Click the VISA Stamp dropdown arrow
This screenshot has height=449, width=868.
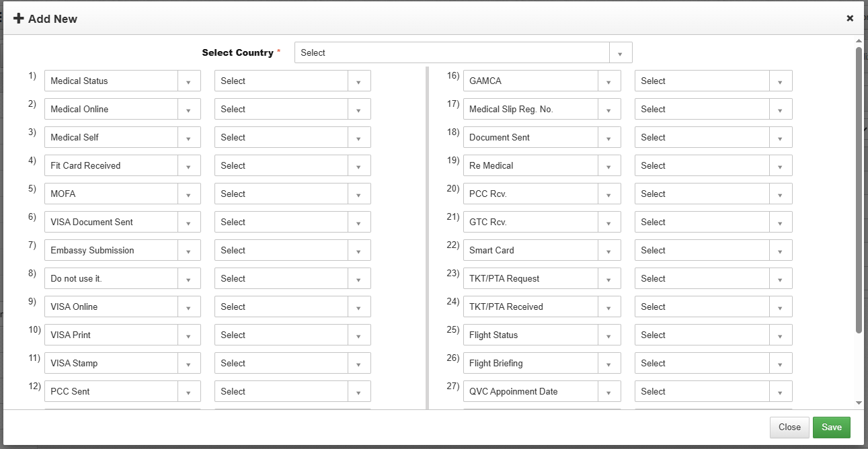(189, 364)
